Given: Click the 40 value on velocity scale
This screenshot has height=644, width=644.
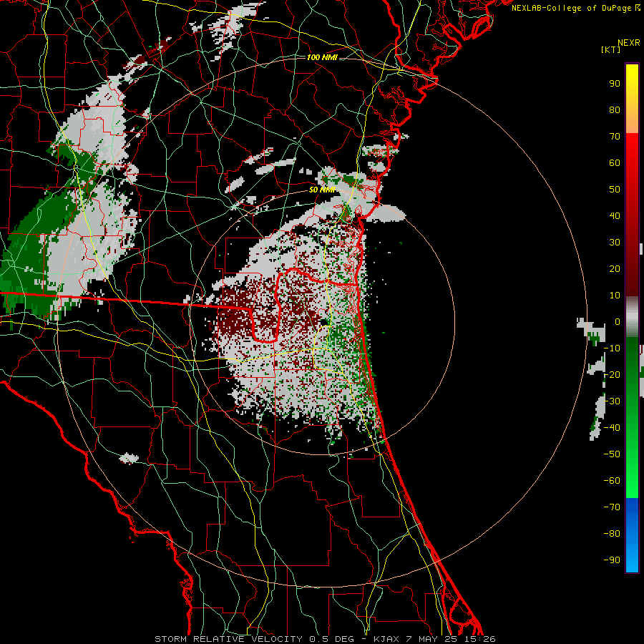Looking at the screenshot, I should coord(615,216).
